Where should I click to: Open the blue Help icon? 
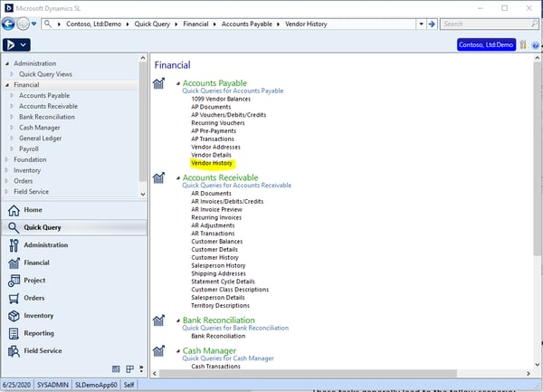(x=536, y=45)
